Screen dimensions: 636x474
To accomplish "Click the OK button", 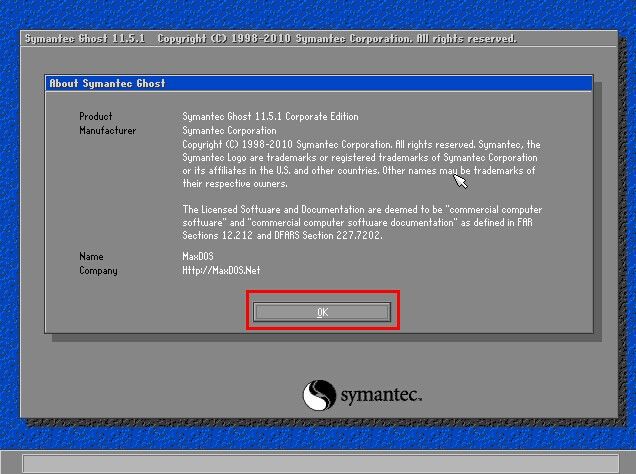I will click(x=322, y=312).
